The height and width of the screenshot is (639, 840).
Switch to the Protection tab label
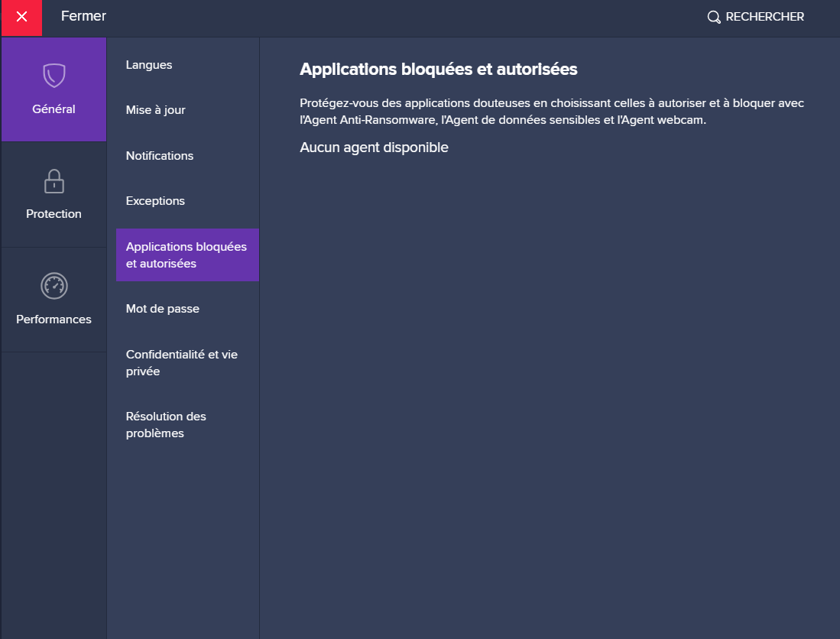pos(54,214)
